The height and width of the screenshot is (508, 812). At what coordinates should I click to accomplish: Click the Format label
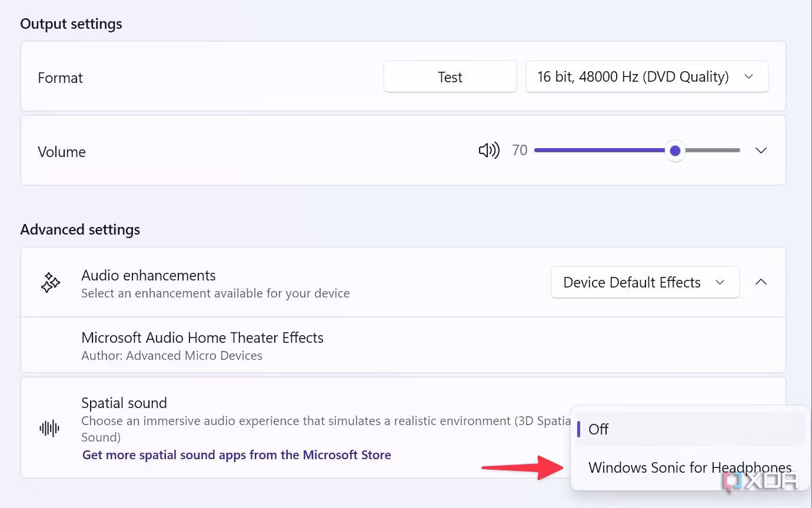click(x=60, y=78)
